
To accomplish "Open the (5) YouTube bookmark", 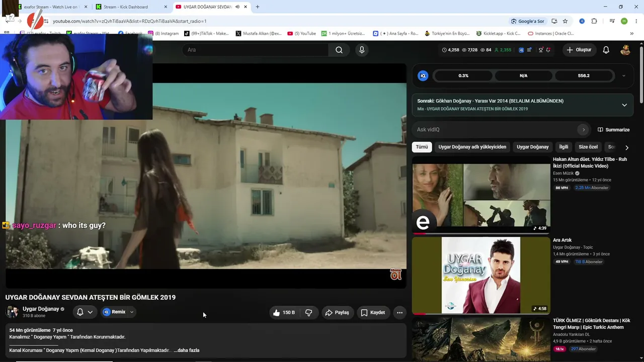I will click(301, 34).
